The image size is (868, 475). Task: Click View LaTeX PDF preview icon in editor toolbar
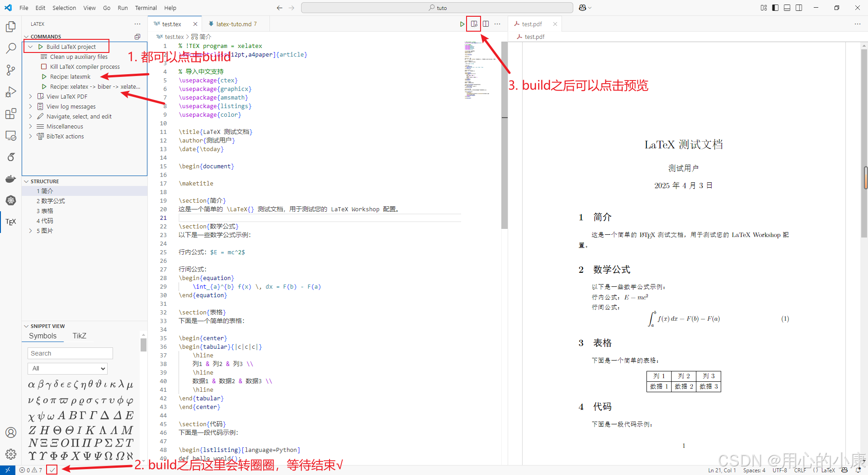pyautogui.click(x=474, y=24)
